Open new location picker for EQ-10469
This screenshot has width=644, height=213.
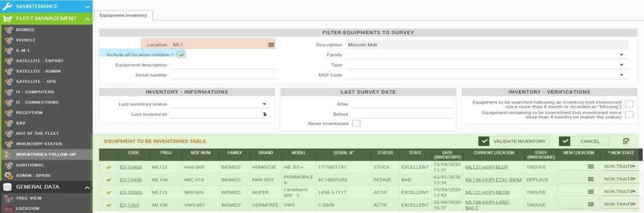tap(591, 166)
